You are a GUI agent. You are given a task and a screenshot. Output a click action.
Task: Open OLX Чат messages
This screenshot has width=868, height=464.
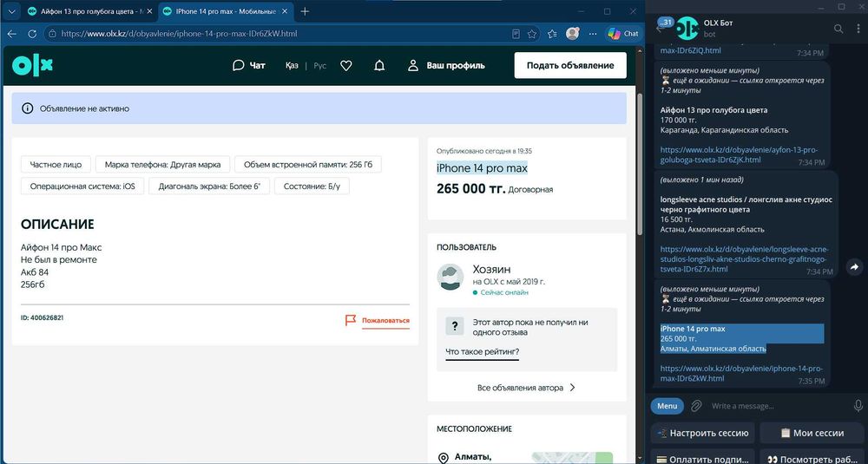click(249, 65)
